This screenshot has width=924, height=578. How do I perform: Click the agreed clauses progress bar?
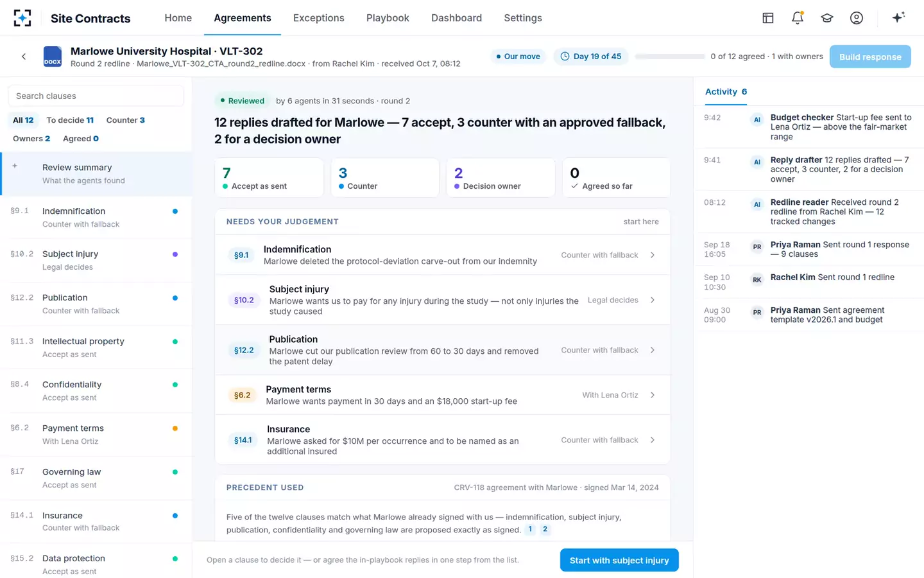[x=670, y=57]
